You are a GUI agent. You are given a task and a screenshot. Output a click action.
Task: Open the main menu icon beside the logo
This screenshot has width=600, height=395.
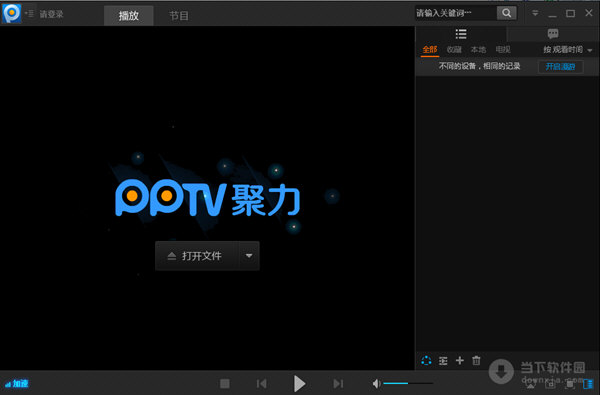pos(29,14)
